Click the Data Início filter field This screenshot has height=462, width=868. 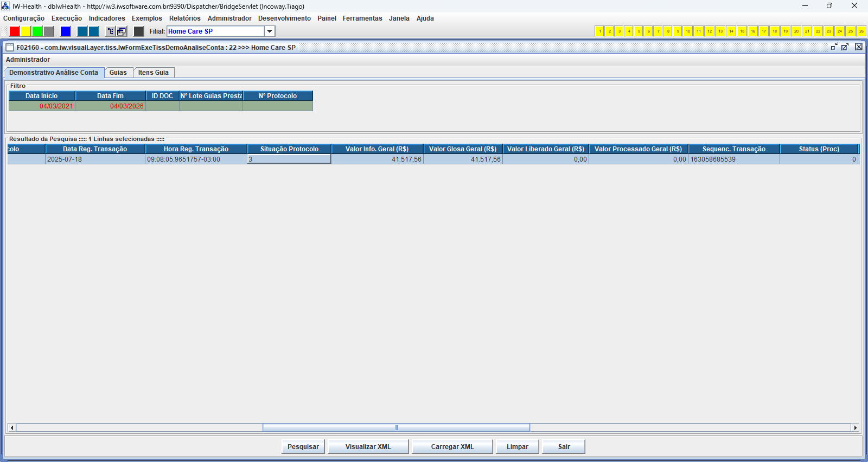point(42,106)
